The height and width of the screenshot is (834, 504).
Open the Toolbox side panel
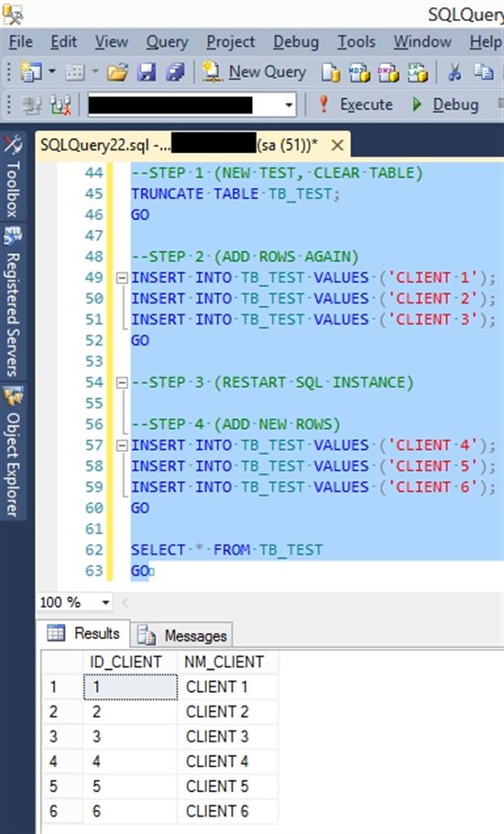coord(13,177)
